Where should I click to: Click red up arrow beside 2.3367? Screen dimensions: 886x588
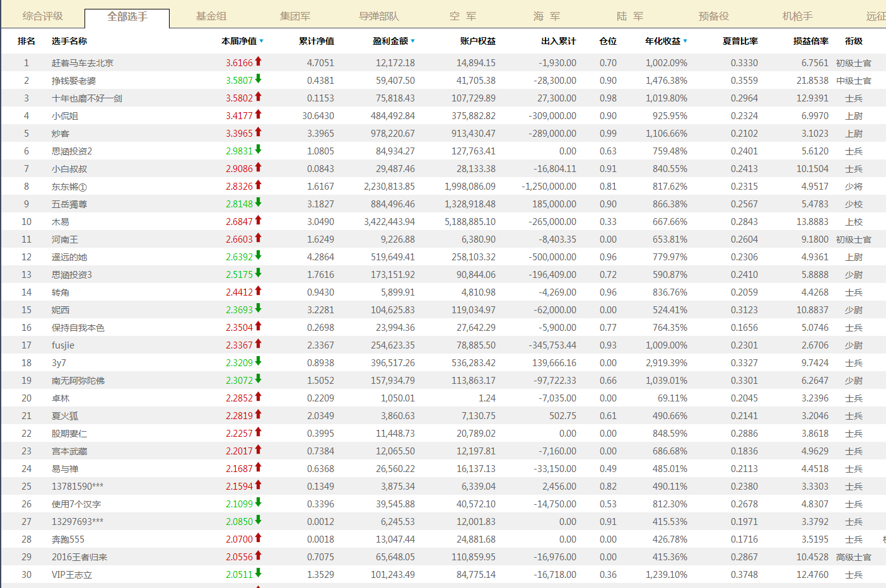tap(258, 344)
